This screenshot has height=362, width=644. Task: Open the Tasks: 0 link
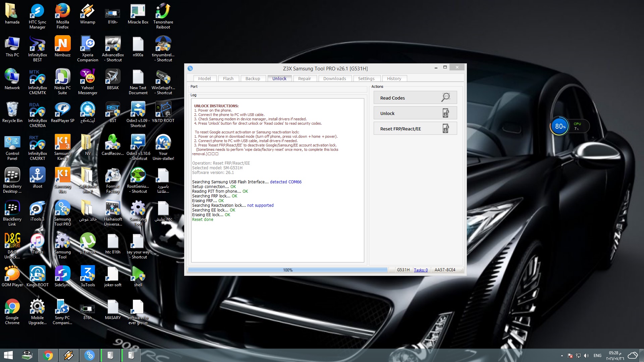click(x=421, y=270)
